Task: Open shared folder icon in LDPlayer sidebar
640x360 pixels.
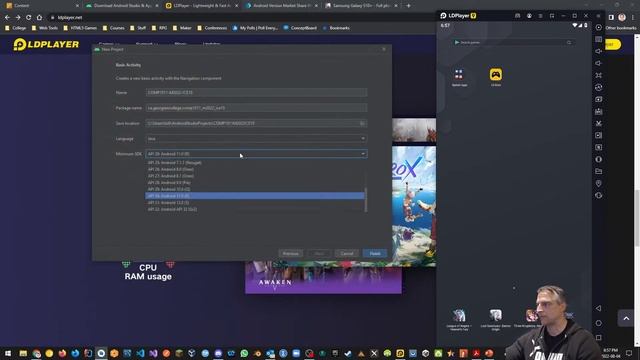Action: pyautogui.click(x=598, y=171)
